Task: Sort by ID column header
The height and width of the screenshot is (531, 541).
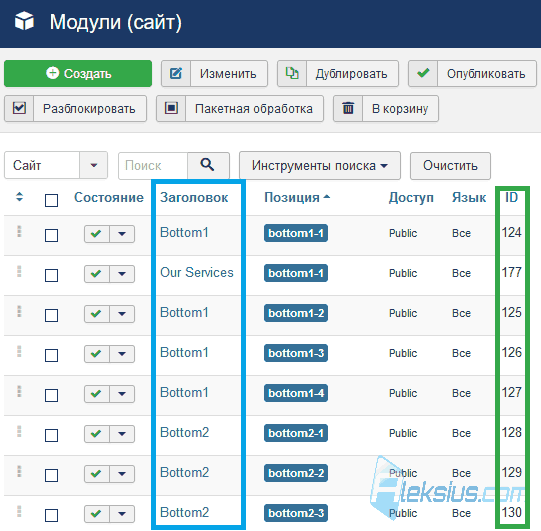Action: (x=512, y=197)
